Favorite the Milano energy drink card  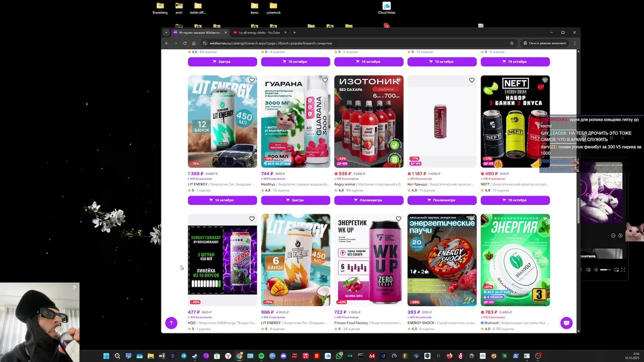(471, 80)
